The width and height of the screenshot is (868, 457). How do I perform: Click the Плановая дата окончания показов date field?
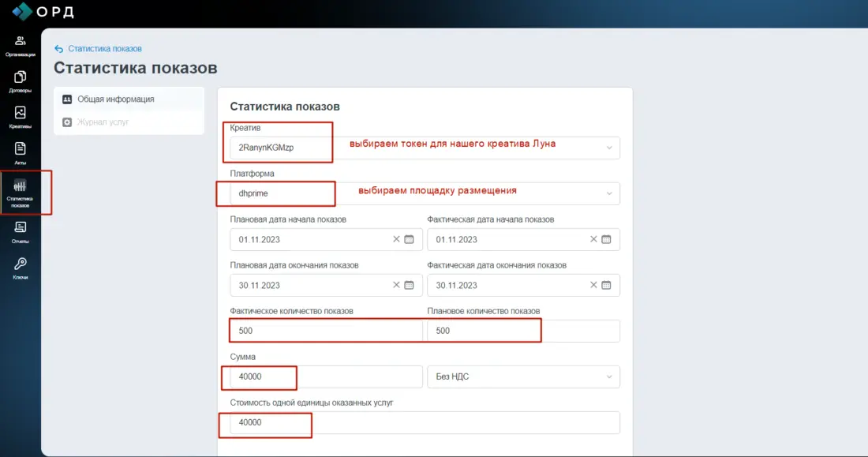pyautogui.click(x=326, y=285)
